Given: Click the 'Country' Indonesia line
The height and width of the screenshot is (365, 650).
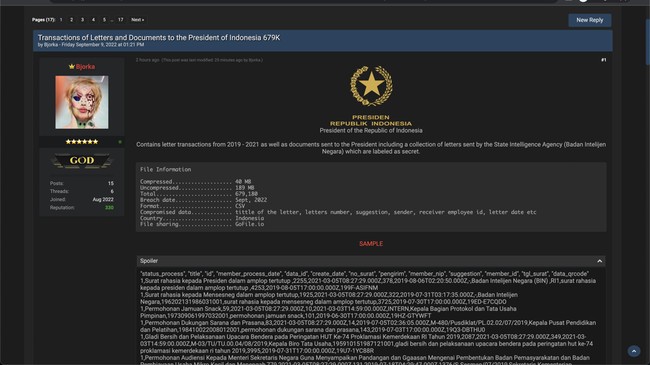Looking at the screenshot, I should (202, 218).
